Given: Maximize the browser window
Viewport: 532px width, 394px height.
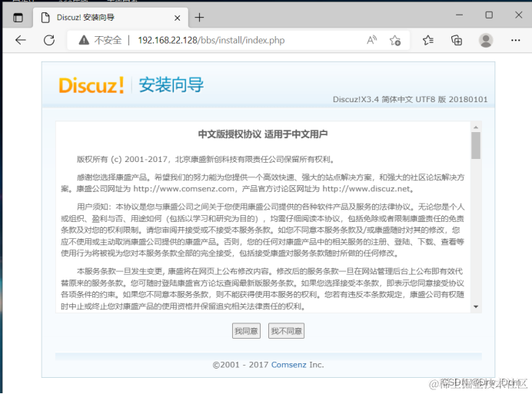Looking at the screenshot, I should [489, 15].
